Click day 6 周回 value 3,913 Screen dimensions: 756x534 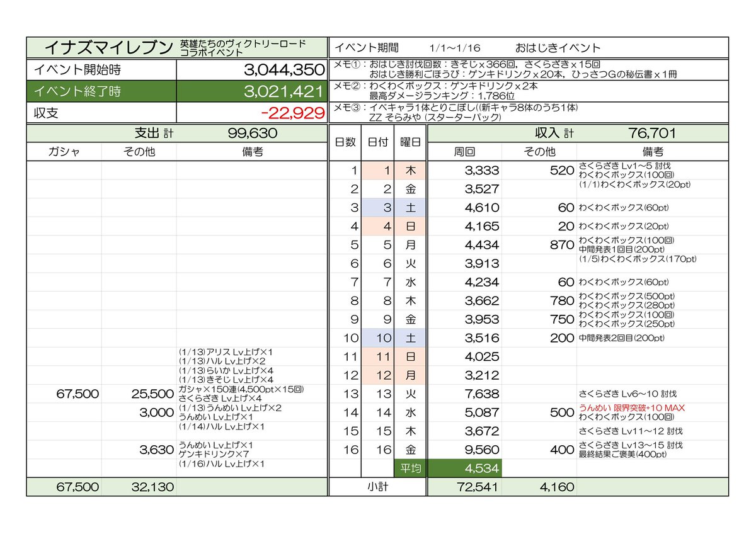(482, 263)
